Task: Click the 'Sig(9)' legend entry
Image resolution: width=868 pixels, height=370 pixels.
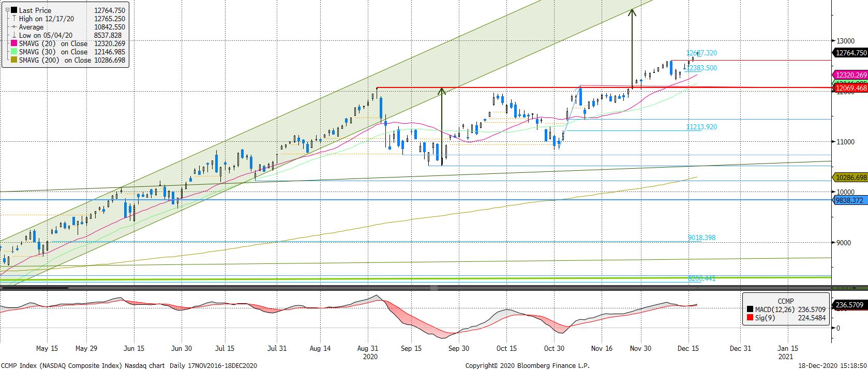Action: pos(766,319)
